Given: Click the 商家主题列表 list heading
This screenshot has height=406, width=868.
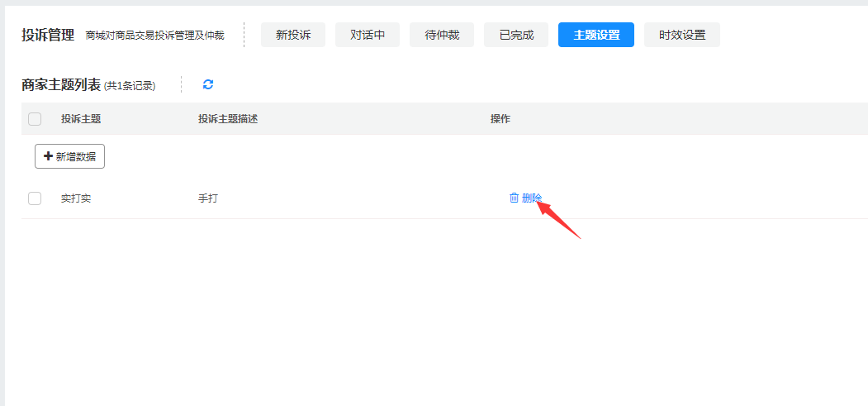Looking at the screenshot, I should [x=61, y=84].
